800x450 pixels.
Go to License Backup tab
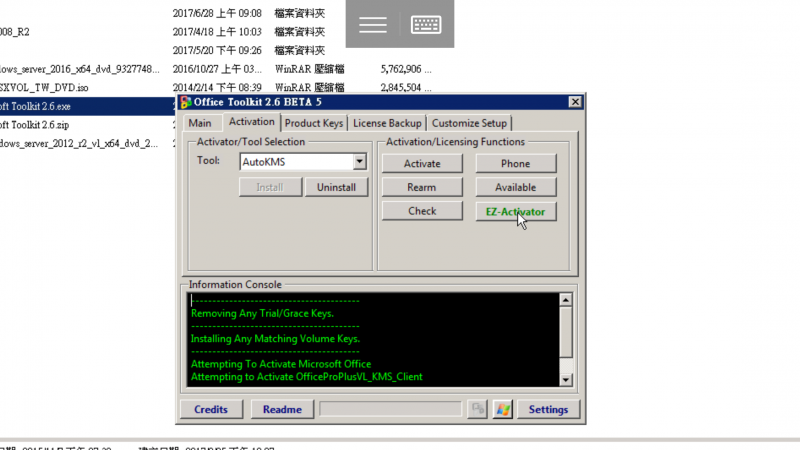387,123
